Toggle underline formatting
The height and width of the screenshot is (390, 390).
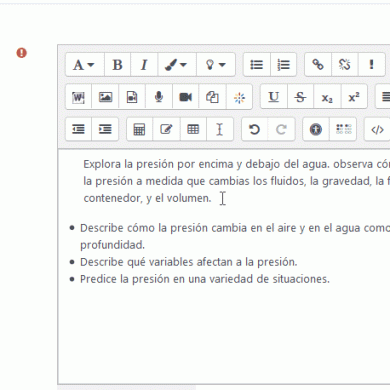[x=274, y=97]
